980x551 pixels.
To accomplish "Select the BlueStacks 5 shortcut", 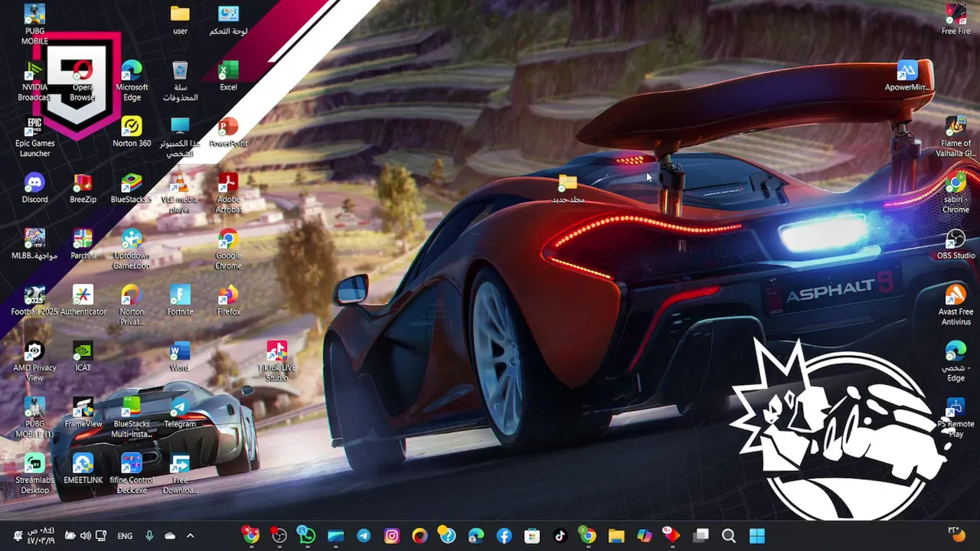I will pos(132,187).
